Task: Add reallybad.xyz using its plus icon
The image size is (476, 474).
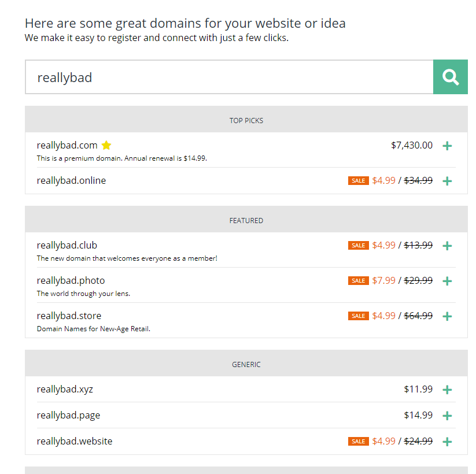Action: tap(447, 390)
